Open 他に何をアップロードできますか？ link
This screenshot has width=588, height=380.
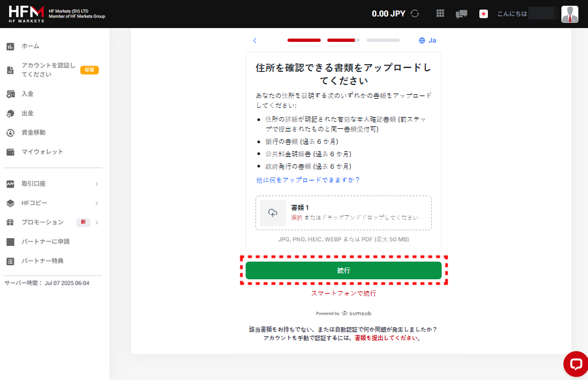[x=308, y=180]
